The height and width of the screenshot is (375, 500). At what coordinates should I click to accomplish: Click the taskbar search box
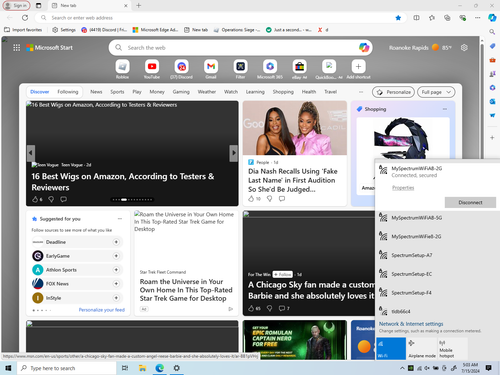coord(67,368)
